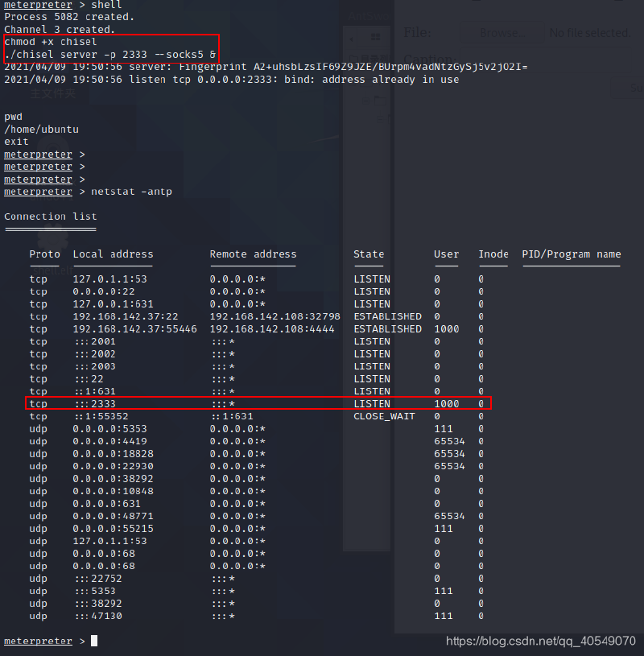644x656 pixels.
Task: Click the 'CLOSE_WAIT' state
Action: (384, 417)
